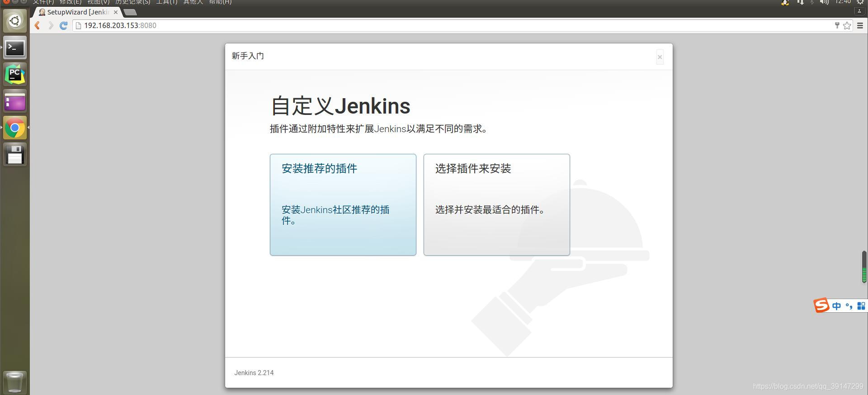Switch to Chrome in the dock

tap(15, 128)
